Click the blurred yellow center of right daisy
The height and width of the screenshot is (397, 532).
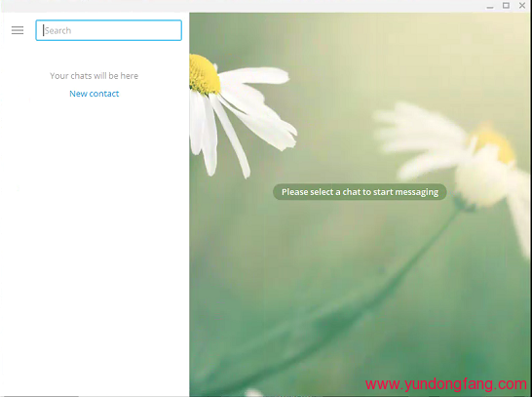[495, 144]
